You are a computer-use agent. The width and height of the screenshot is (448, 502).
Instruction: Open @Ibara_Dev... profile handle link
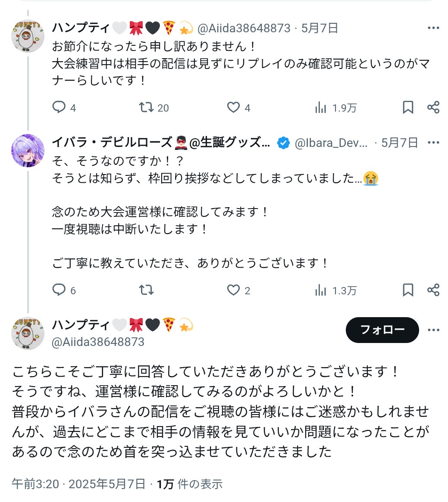point(331,143)
